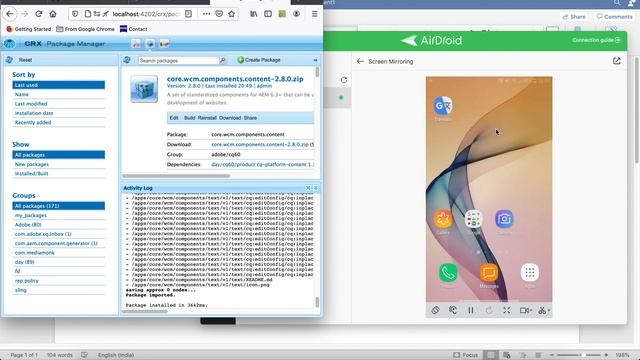640x360 pixels.
Task: Open the Messages app on phone
Action: click(489, 272)
